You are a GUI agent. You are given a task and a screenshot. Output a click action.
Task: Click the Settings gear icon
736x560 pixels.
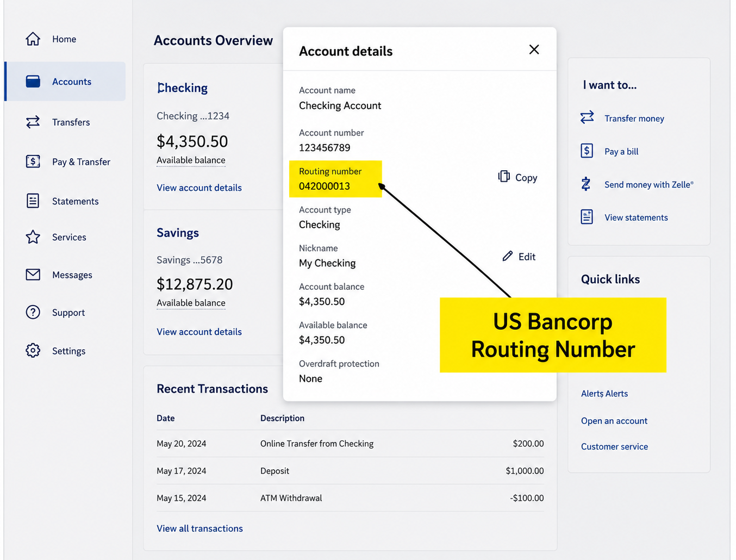[33, 350]
